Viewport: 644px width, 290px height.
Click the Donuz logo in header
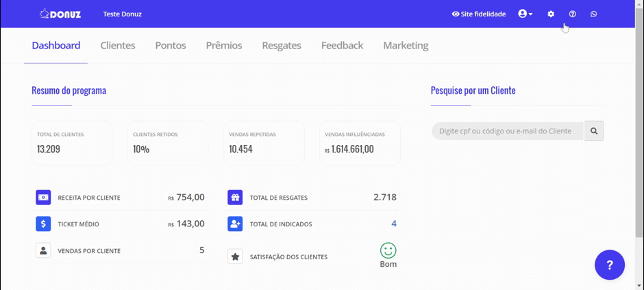(x=60, y=14)
